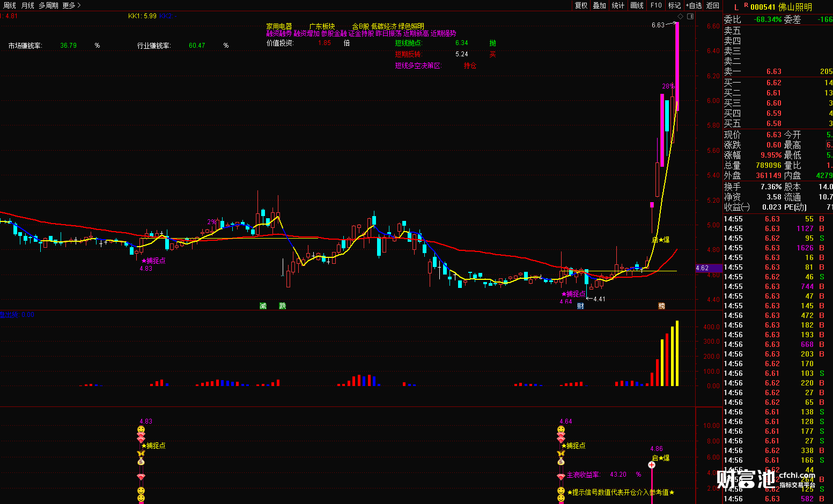This screenshot has width=833, height=504.
Task: Click the top smiley icon under 4.64
Action: pos(561,430)
